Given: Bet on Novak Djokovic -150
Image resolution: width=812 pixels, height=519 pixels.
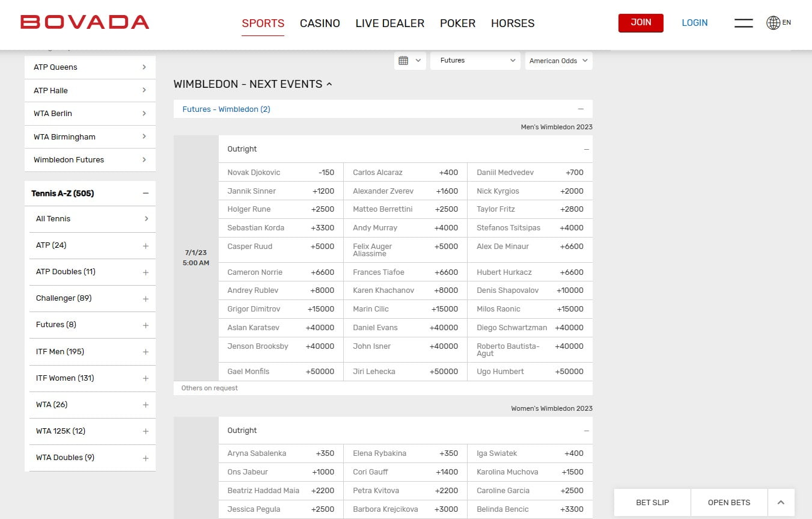Looking at the screenshot, I should [281, 173].
